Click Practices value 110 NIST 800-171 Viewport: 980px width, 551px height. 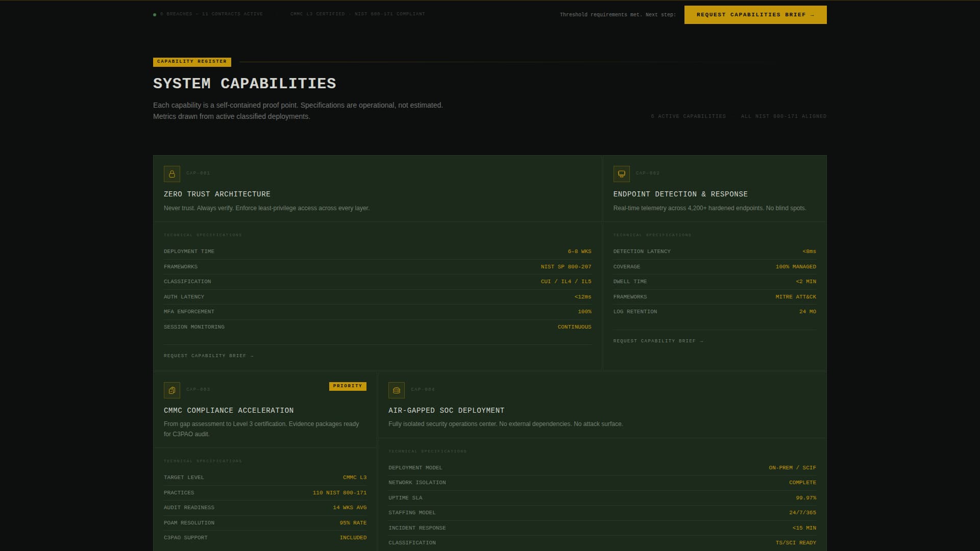click(339, 493)
